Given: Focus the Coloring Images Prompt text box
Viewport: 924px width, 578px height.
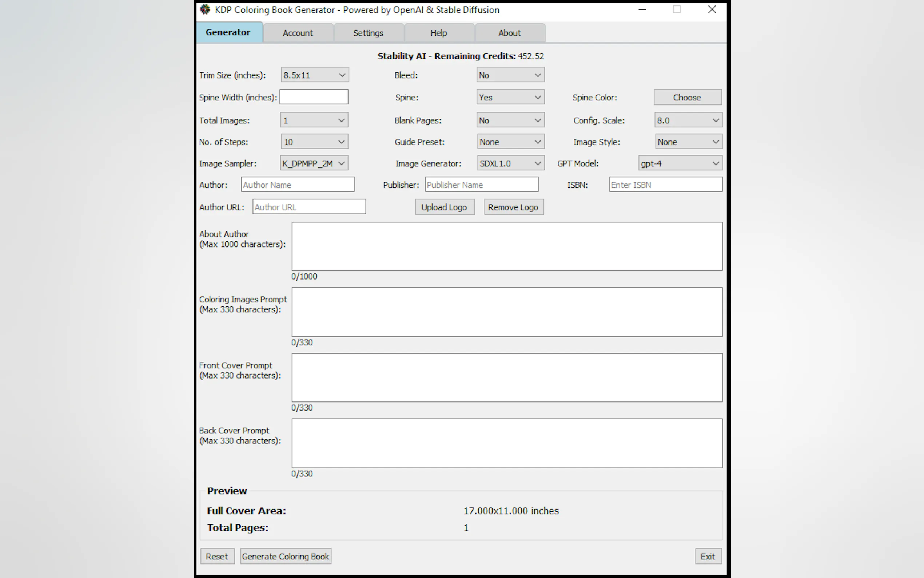Looking at the screenshot, I should [x=506, y=312].
